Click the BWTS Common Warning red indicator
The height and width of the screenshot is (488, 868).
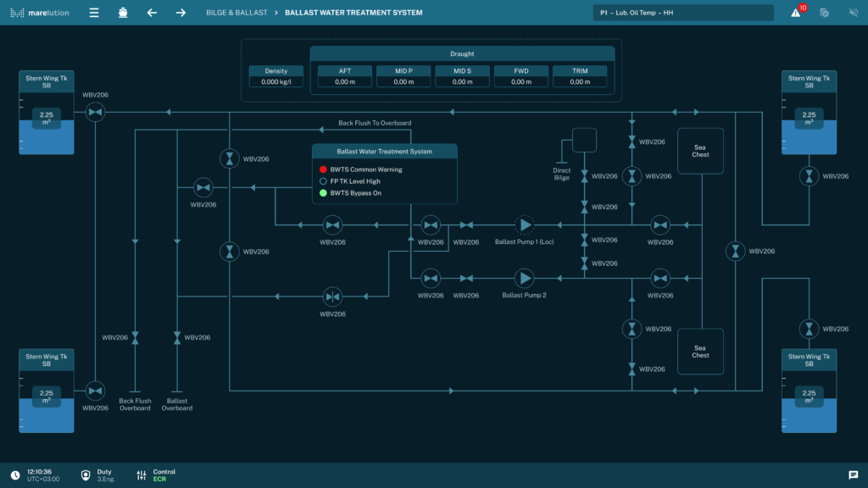click(x=323, y=169)
